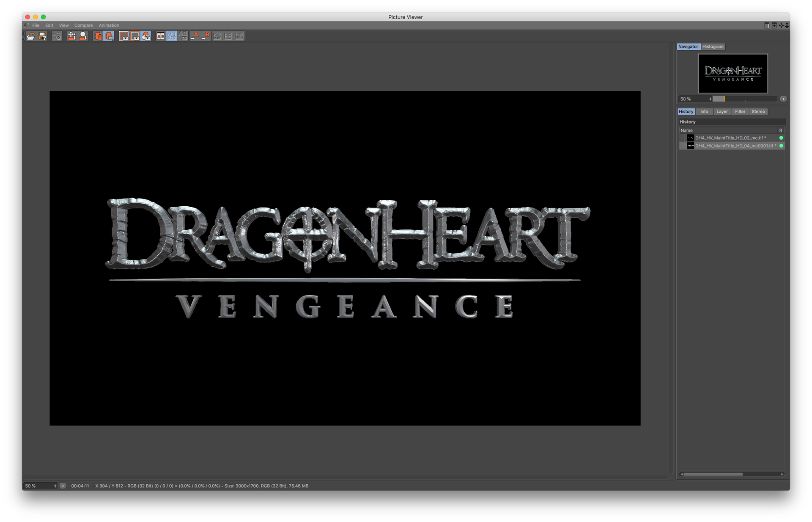812x522 pixels.
Task: Open the Compare menu
Action: [83, 25]
